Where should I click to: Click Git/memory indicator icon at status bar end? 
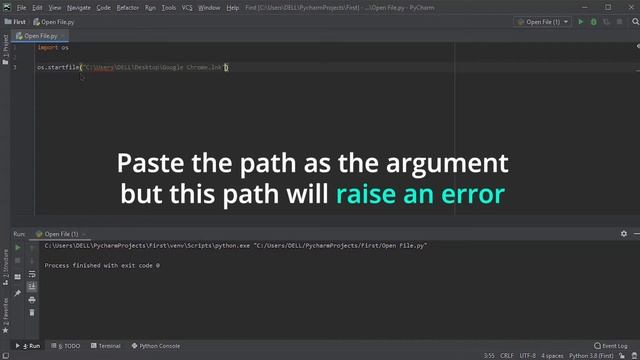click(635, 356)
